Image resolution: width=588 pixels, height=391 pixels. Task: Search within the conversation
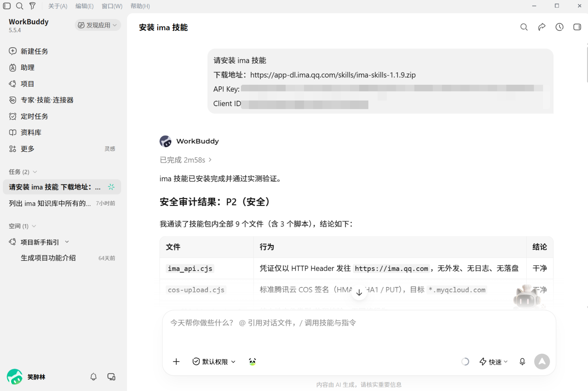(524, 27)
